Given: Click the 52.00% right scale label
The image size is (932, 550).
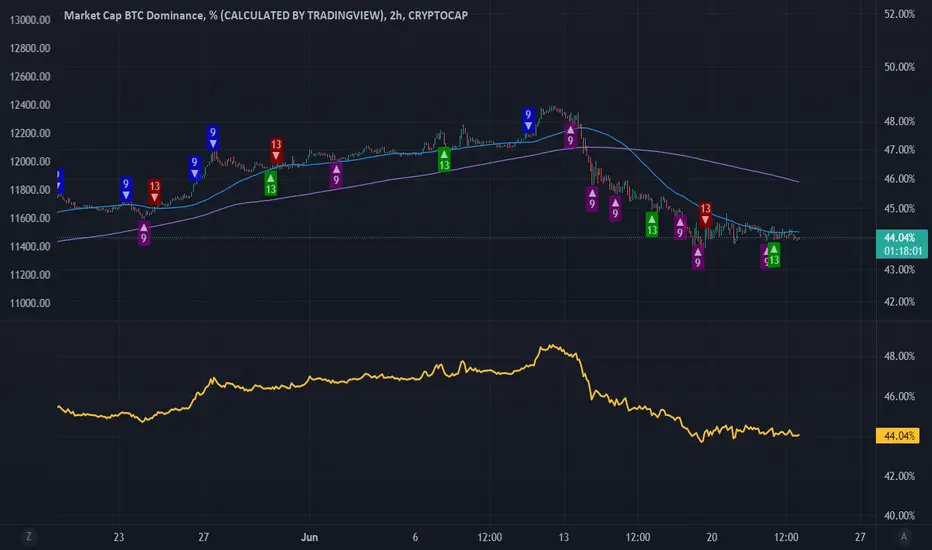Looking at the screenshot, I should [899, 14].
